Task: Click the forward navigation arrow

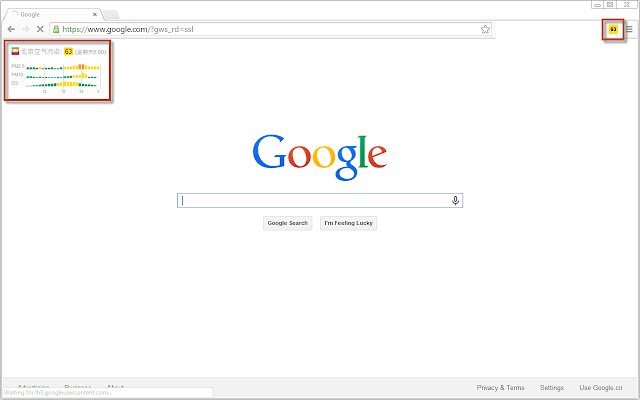Action: (x=26, y=29)
